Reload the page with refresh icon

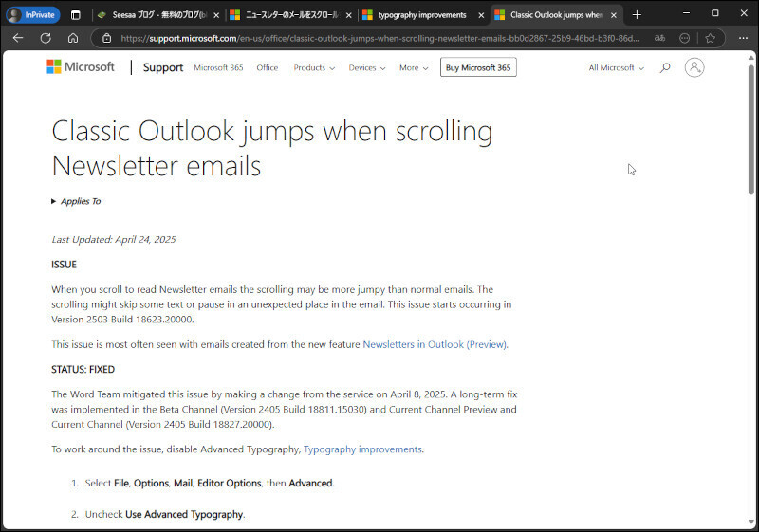click(46, 38)
